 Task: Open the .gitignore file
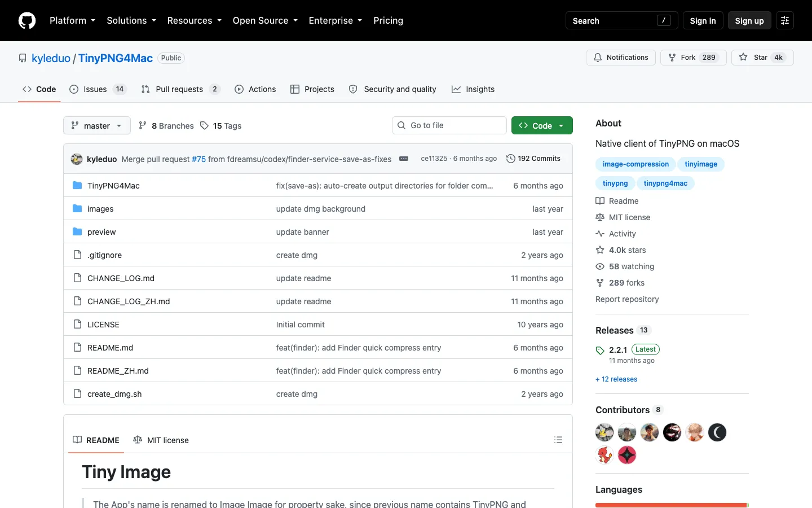pyautogui.click(x=104, y=255)
